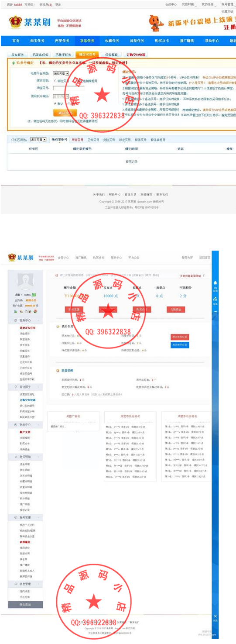
Task: Select the 店铺掌柜号 radio button
Action: pyautogui.click(x=75, y=81)
